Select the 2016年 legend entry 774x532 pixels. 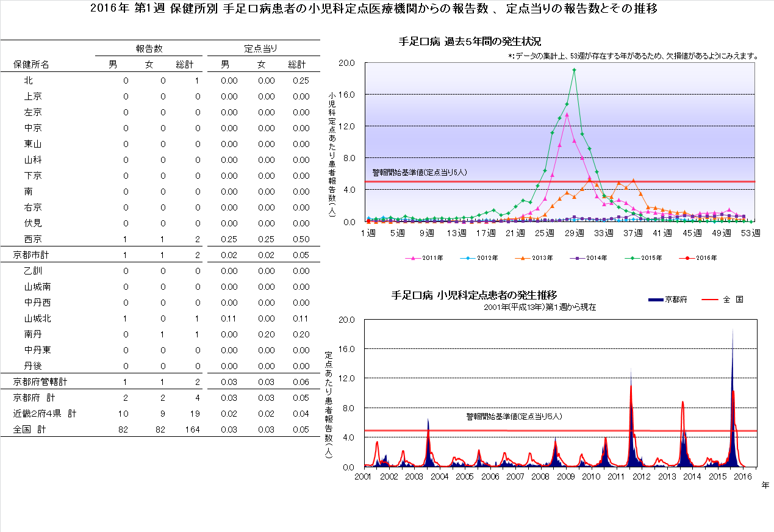coord(698,258)
